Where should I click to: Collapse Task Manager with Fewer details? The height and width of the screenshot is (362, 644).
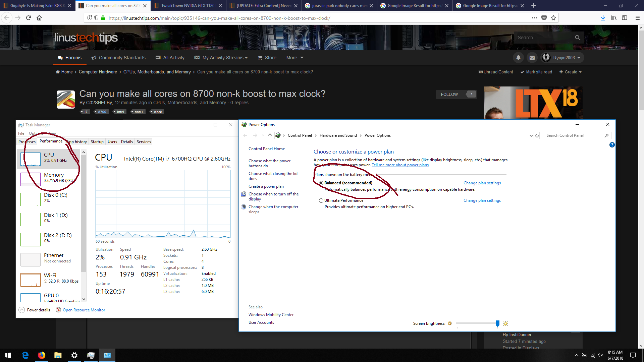point(35,310)
